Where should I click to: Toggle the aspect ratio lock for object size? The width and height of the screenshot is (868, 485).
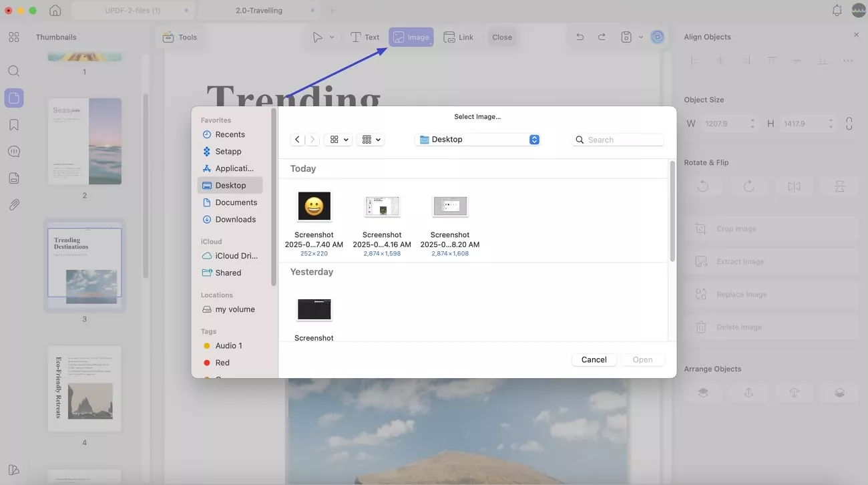(849, 124)
